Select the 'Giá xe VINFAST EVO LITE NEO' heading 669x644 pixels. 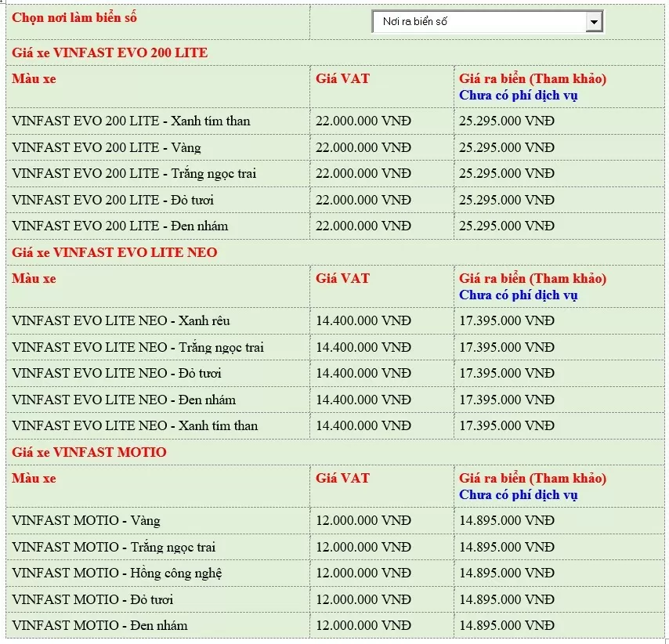114,252
